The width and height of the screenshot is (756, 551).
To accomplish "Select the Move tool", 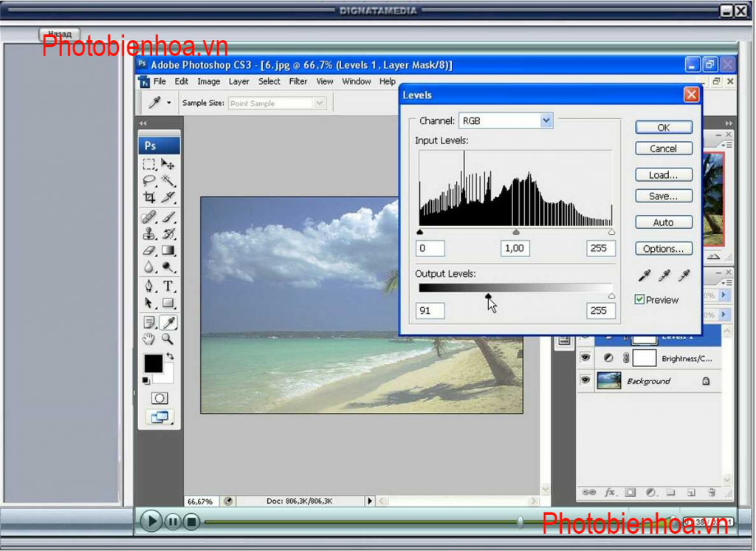I will 168,164.
